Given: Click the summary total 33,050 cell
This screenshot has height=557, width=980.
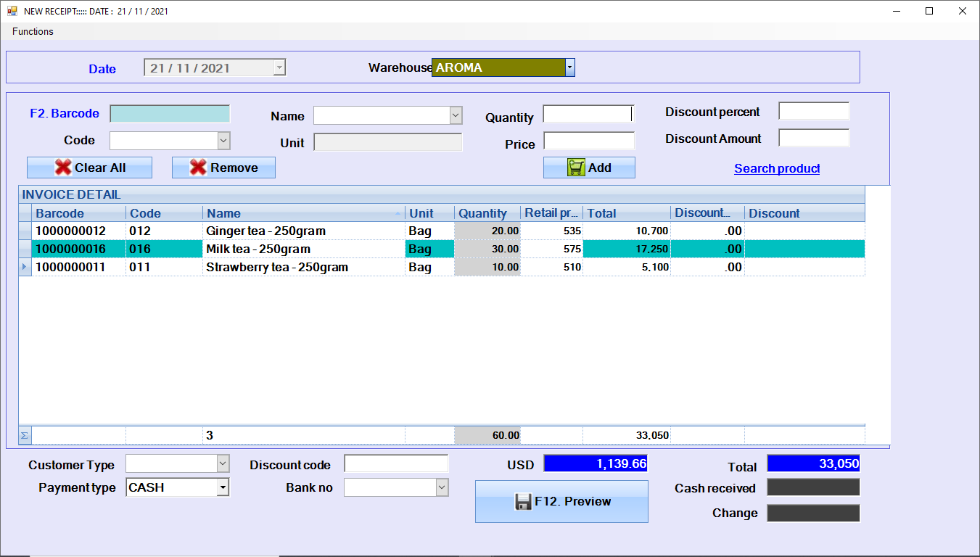Looking at the screenshot, I should (x=627, y=435).
